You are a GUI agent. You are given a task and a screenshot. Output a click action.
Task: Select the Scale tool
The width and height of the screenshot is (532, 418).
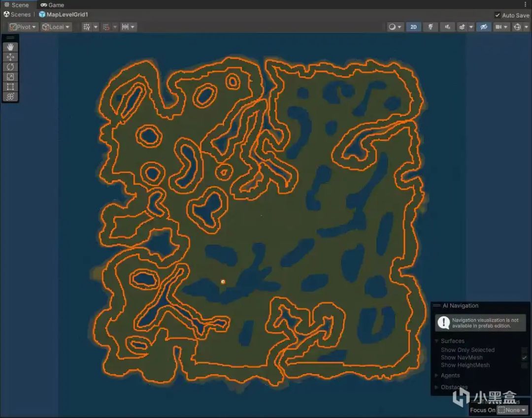click(10, 77)
